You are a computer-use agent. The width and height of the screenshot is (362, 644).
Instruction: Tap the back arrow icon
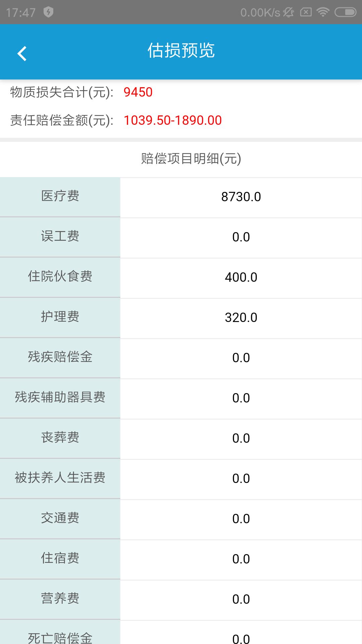(x=22, y=53)
